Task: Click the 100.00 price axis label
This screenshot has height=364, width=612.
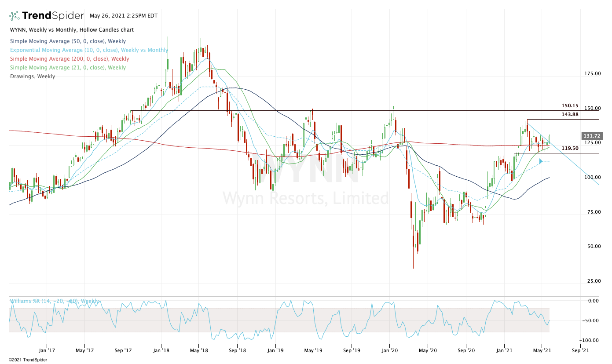Action: point(592,177)
